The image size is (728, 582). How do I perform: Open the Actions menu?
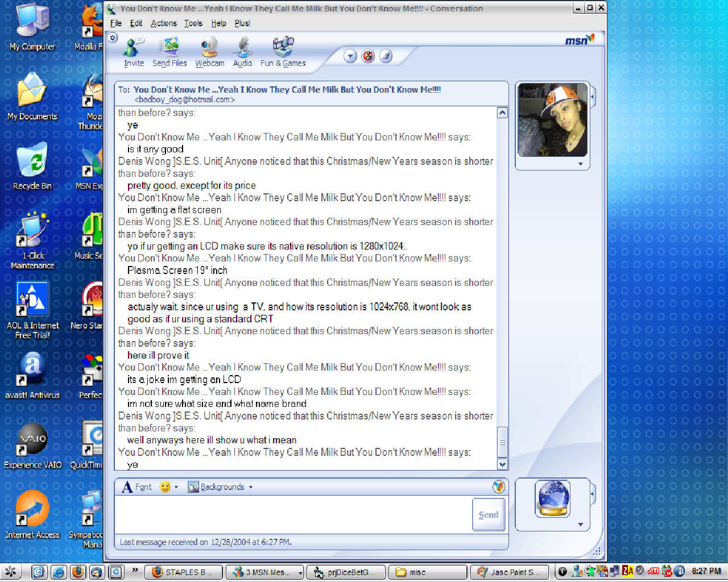pos(164,23)
